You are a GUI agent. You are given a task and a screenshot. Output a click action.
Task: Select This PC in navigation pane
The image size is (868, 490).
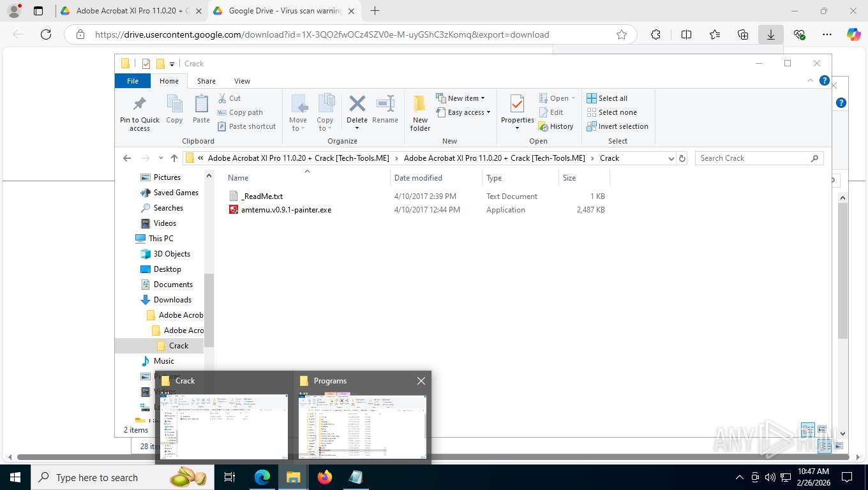coord(161,239)
